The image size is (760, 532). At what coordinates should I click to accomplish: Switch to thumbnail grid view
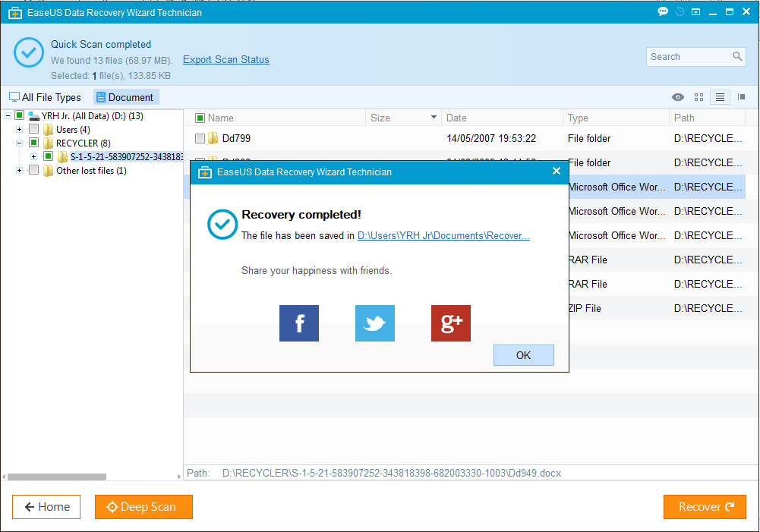click(x=699, y=97)
